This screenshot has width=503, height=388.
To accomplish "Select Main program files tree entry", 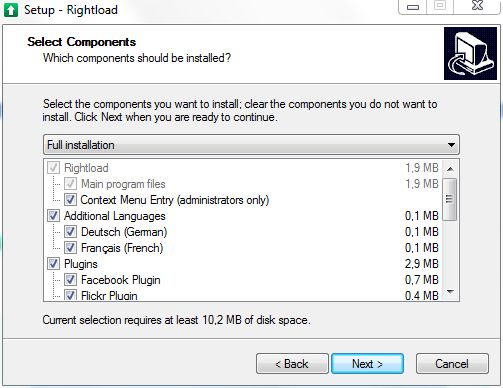I will pos(123,184).
